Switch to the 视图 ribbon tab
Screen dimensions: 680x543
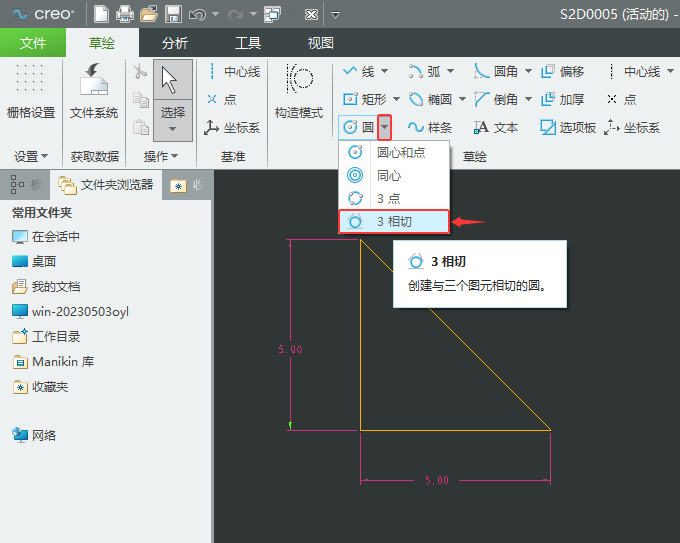coord(320,43)
